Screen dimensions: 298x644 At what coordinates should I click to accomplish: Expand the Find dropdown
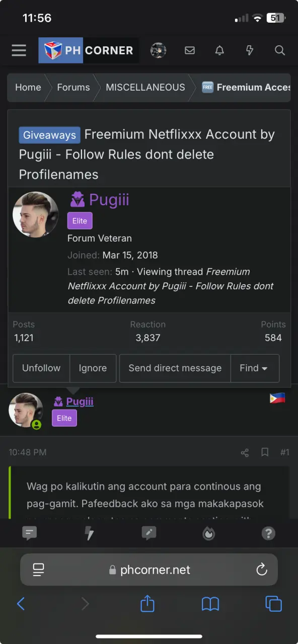(x=254, y=368)
